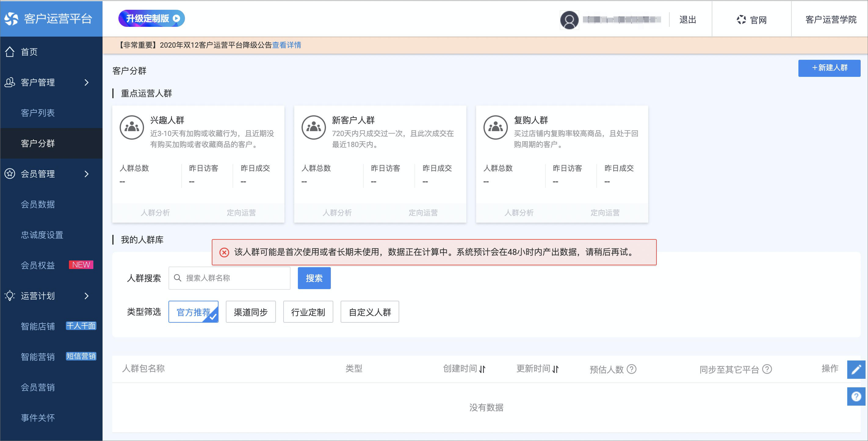Click 定向运营 on 复购人群 card
The width and height of the screenshot is (868, 441).
[x=605, y=213]
